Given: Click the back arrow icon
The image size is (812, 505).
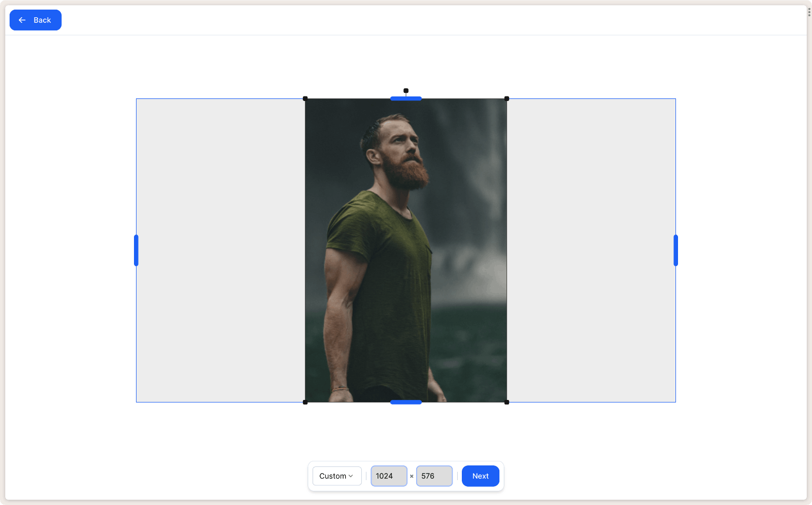Looking at the screenshot, I should tap(22, 20).
